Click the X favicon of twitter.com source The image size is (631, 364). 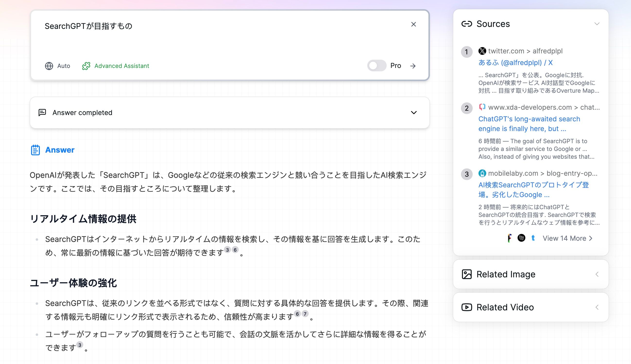coord(482,51)
